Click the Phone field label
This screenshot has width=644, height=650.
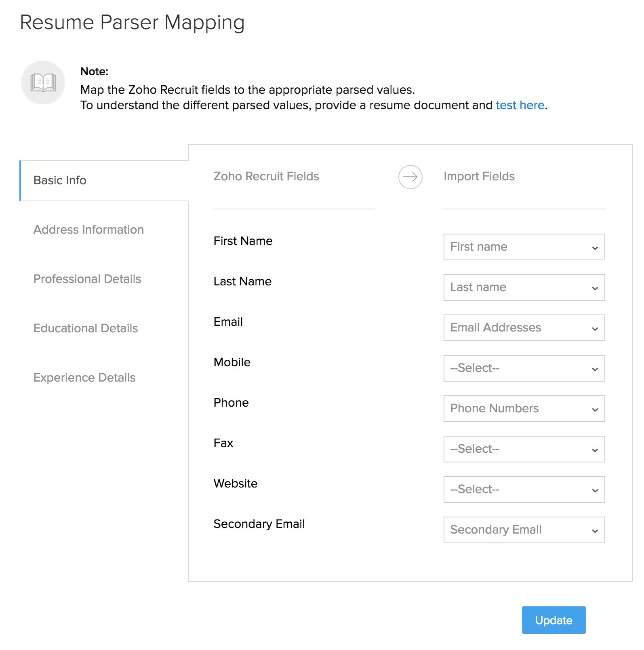231,403
